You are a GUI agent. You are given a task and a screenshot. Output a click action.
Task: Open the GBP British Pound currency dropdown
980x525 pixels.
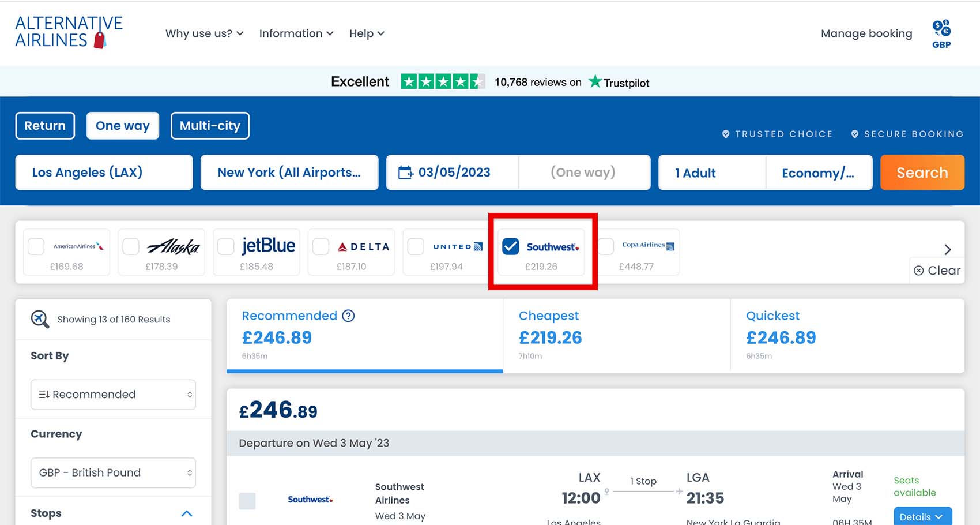pos(113,472)
